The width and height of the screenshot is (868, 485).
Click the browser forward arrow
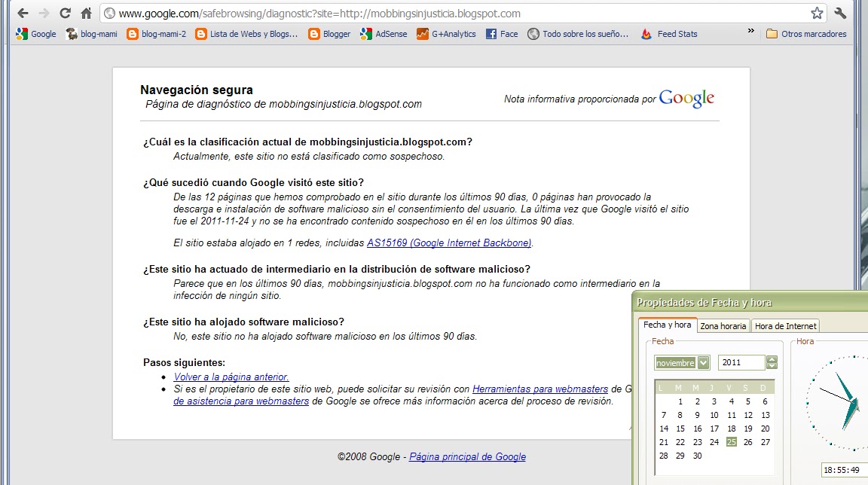pyautogui.click(x=44, y=14)
